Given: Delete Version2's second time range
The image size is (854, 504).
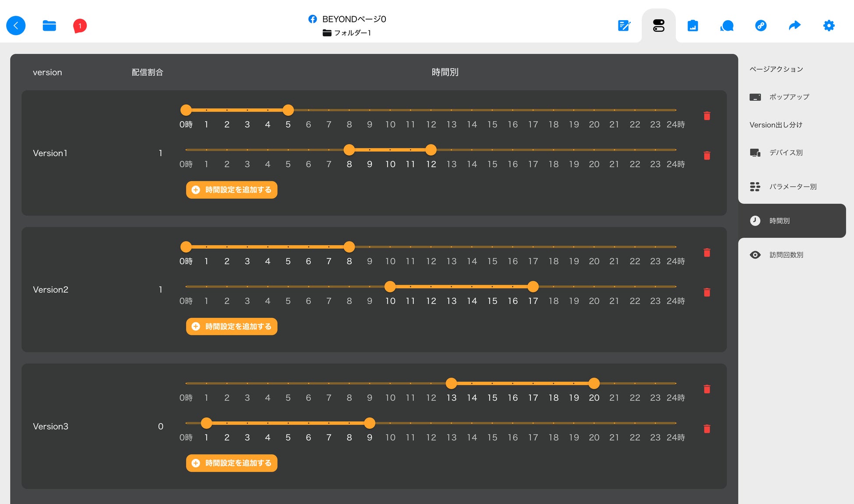Looking at the screenshot, I should tap(707, 292).
